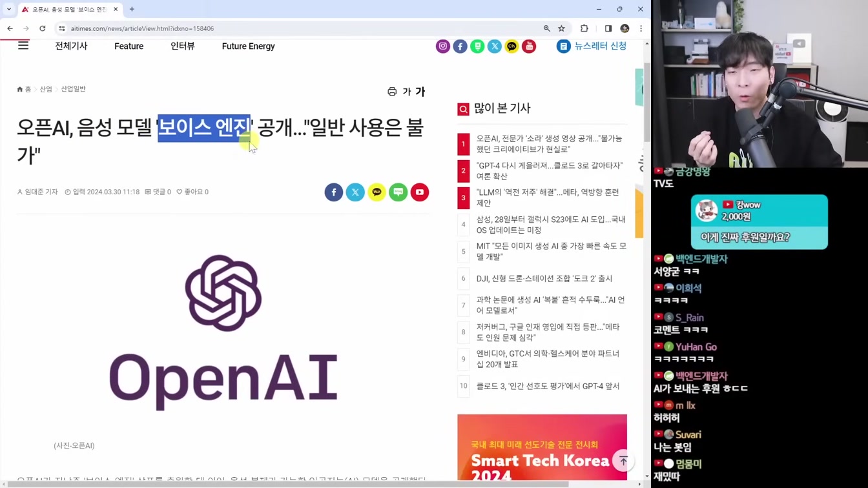Open the Future Energy menu
The width and height of the screenshot is (868, 488).
coord(249,46)
